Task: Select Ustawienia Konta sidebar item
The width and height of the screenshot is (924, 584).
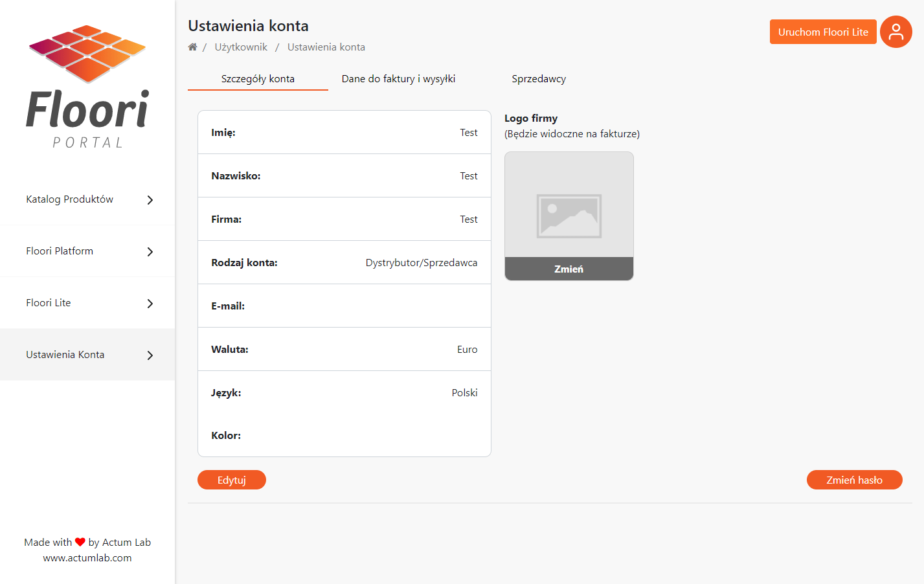Action: [x=87, y=355]
